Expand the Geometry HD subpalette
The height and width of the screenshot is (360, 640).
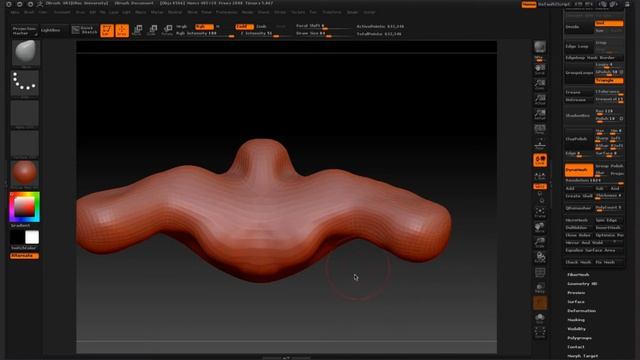point(582,284)
